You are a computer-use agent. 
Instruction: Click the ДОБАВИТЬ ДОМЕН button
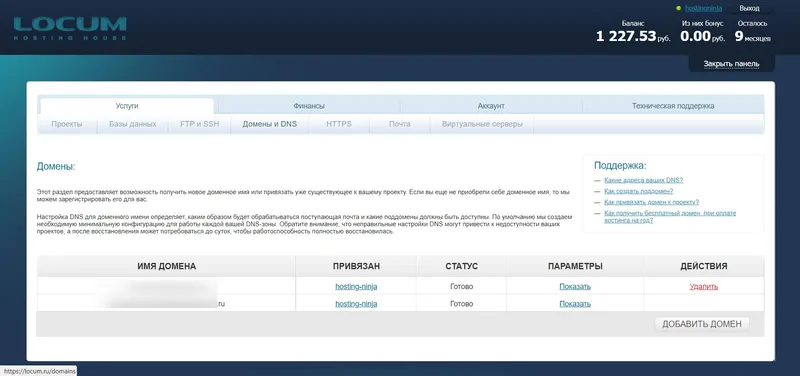coord(702,324)
